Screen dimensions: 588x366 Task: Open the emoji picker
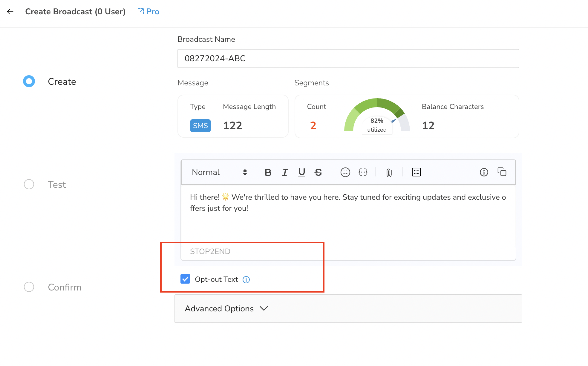345,172
